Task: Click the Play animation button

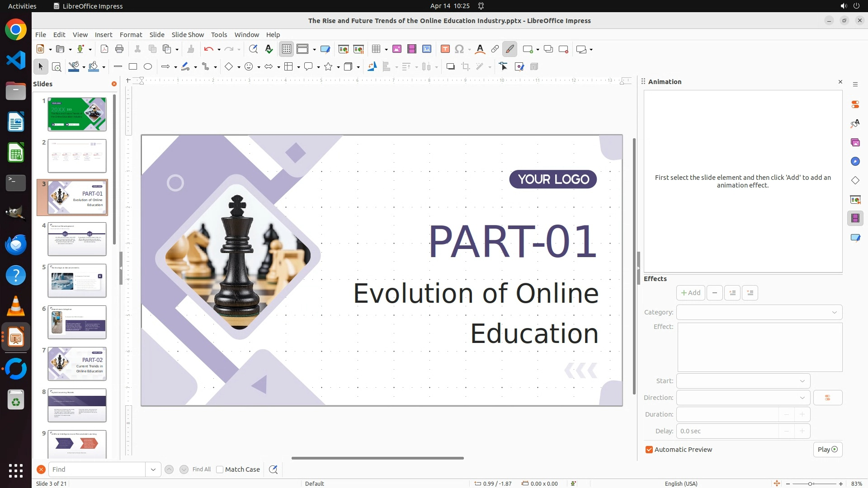Action: point(827,450)
